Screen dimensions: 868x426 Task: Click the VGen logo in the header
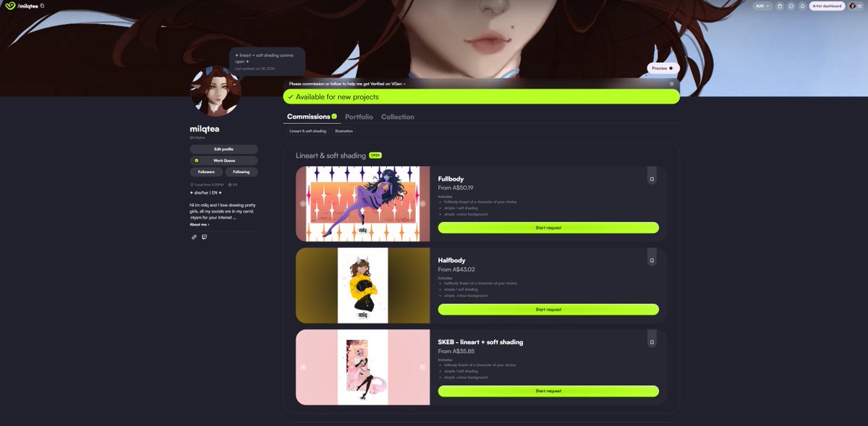pos(9,6)
